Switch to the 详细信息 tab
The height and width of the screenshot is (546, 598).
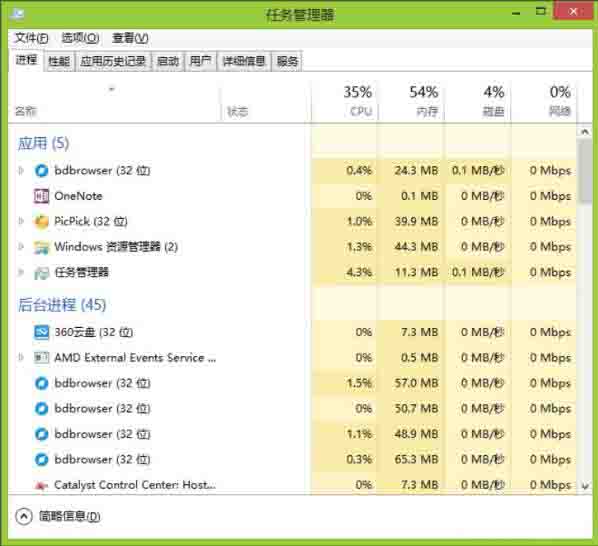click(244, 61)
